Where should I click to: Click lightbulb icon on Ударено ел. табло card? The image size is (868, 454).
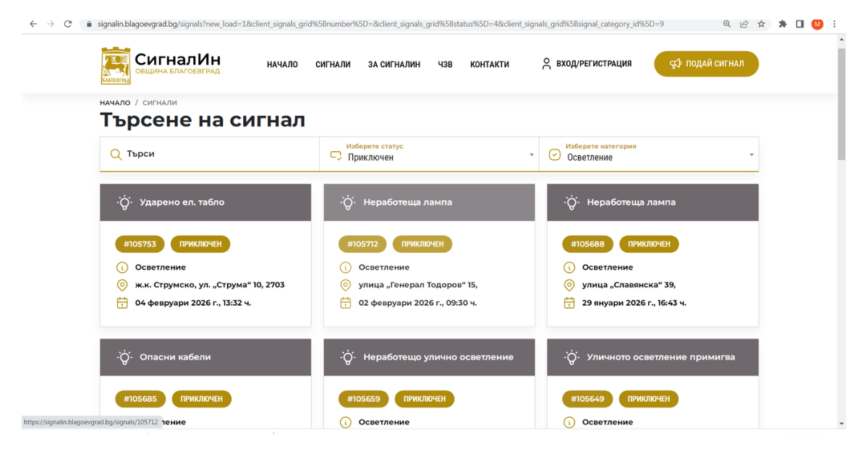tap(124, 202)
